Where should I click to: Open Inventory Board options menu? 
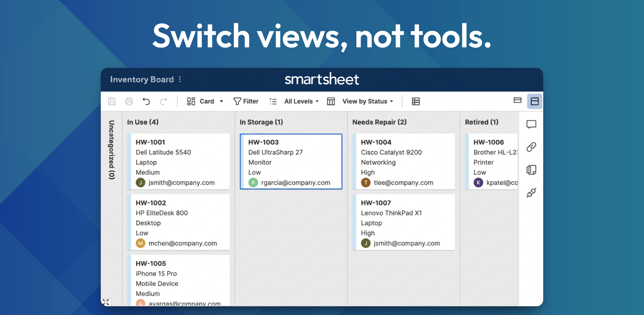click(180, 79)
